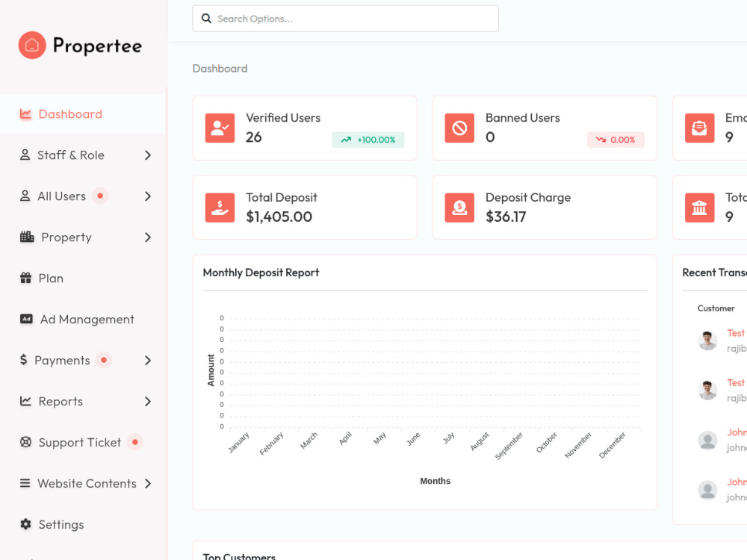Click the red notification dot beside All Users
Image resolution: width=747 pixels, height=560 pixels.
(x=100, y=196)
